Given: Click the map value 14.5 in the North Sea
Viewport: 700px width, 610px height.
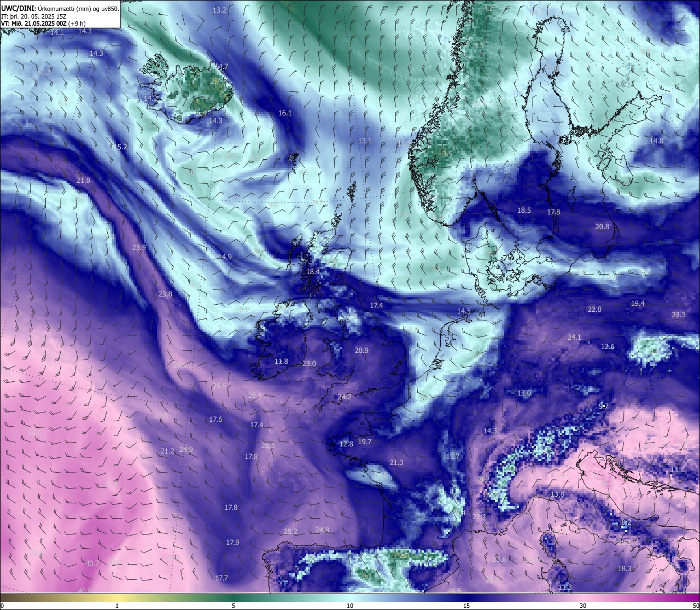Looking at the screenshot, I should point(464,311).
